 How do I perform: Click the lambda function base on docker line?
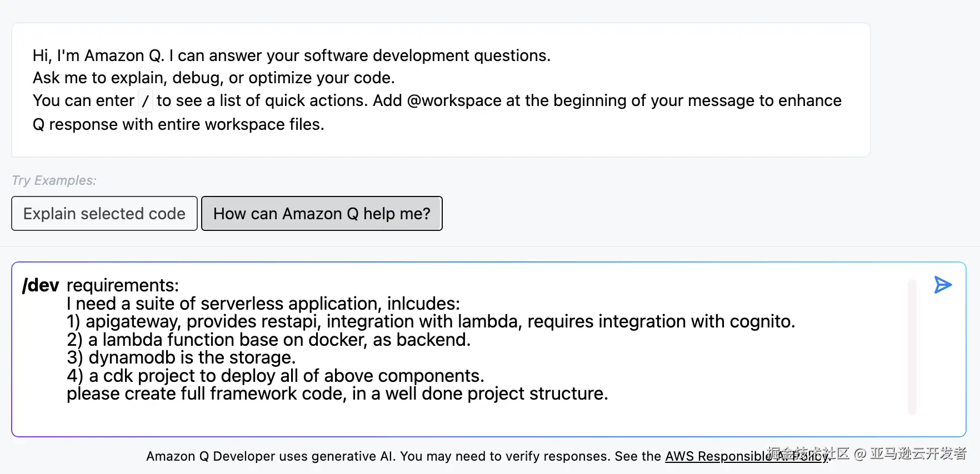(268, 340)
